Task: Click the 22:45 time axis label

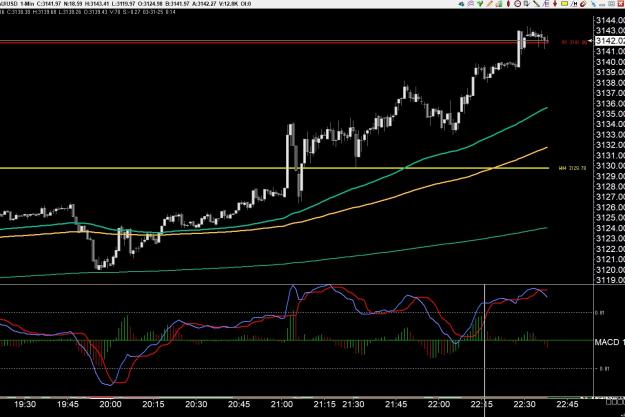Action: (567, 404)
